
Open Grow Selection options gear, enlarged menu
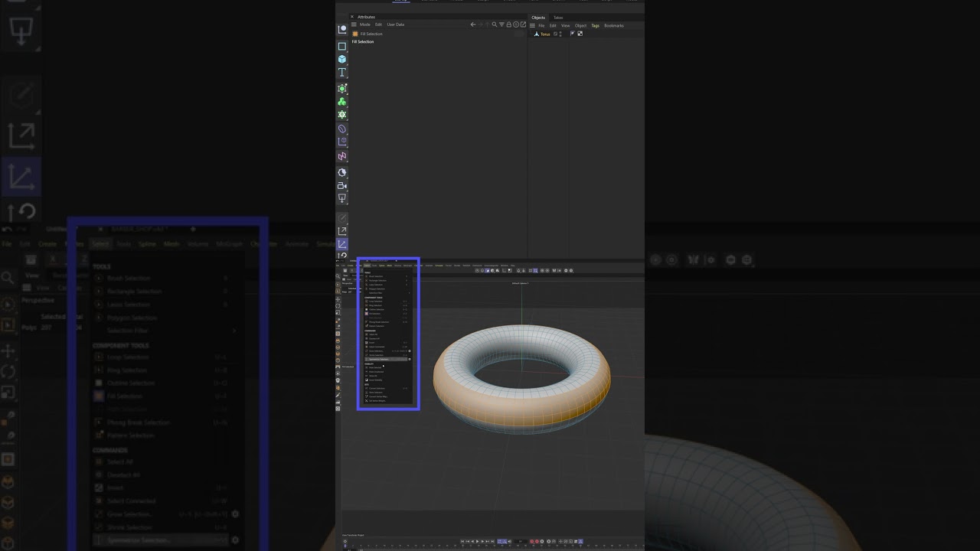235,514
